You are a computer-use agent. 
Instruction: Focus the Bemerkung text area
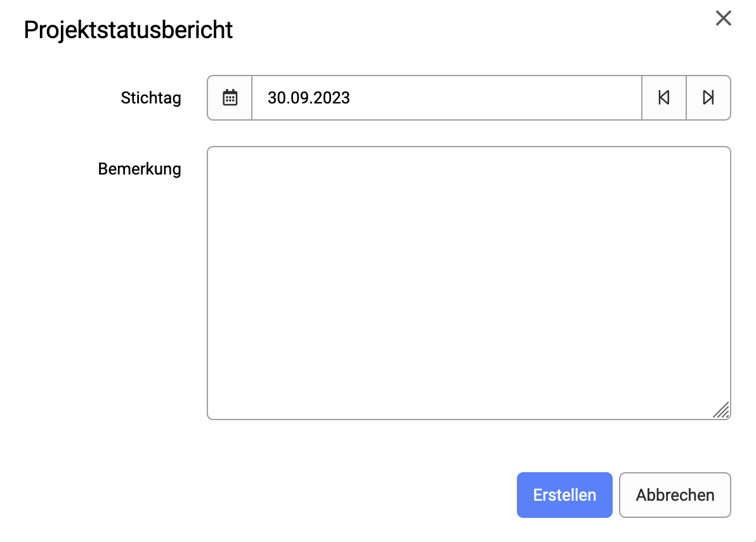point(469,283)
